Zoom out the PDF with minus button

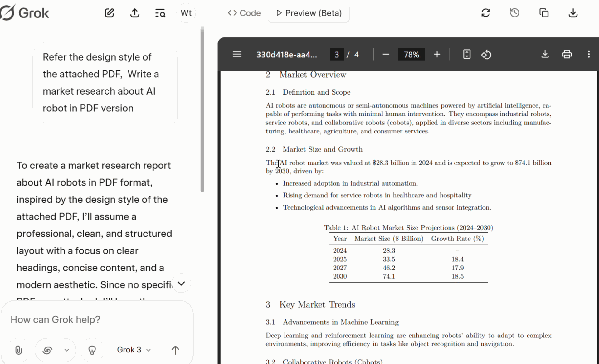386,55
